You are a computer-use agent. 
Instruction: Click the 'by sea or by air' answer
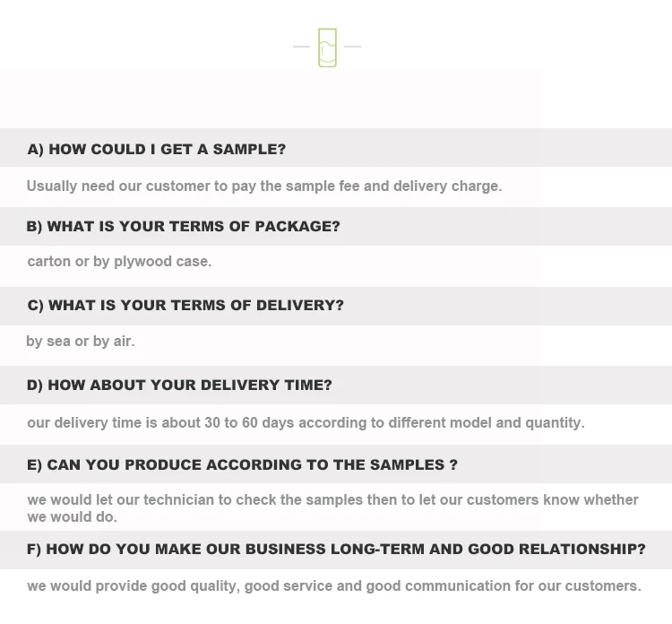pyautogui.click(x=81, y=342)
